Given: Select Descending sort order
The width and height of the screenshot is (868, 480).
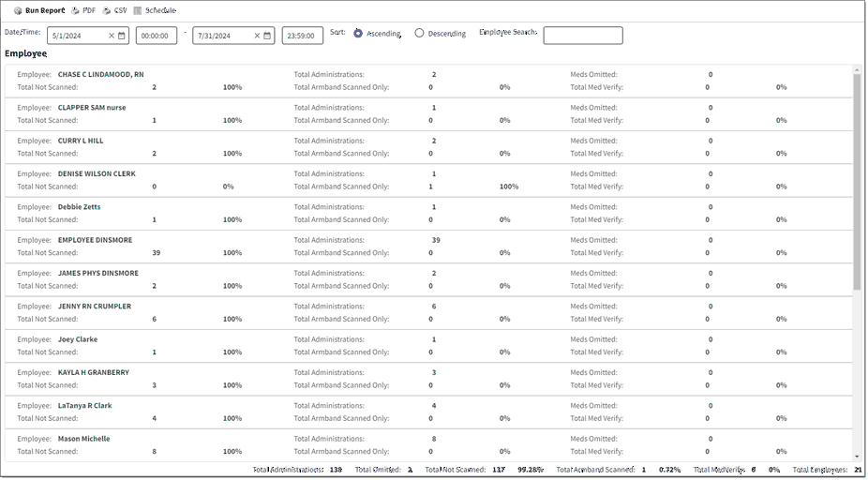Looking at the screenshot, I should point(419,33).
